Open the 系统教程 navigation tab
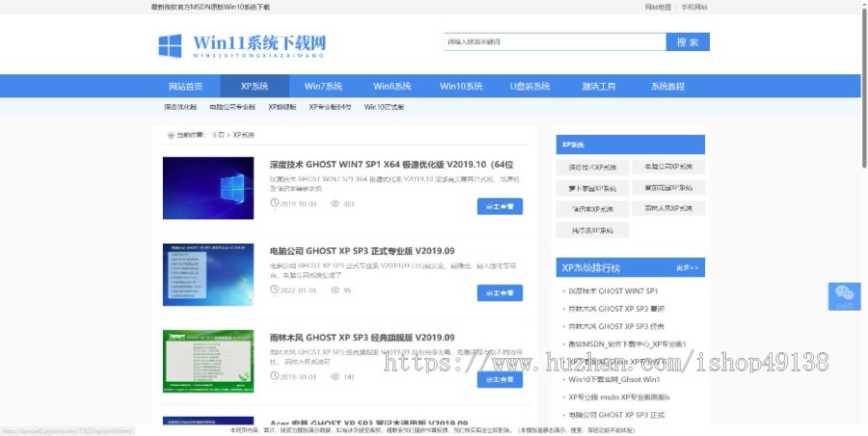Viewport: 868px width, 436px height. click(667, 87)
